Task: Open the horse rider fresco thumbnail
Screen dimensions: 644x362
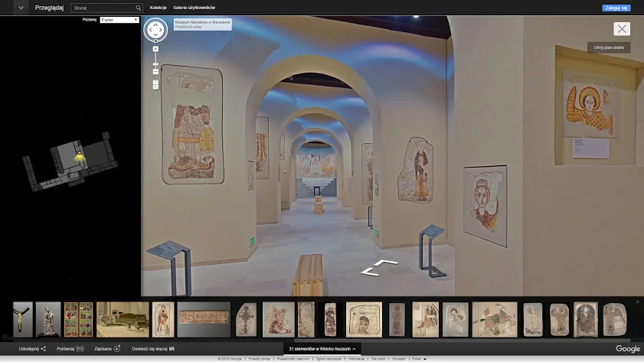Action: click(x=495, y=320)
